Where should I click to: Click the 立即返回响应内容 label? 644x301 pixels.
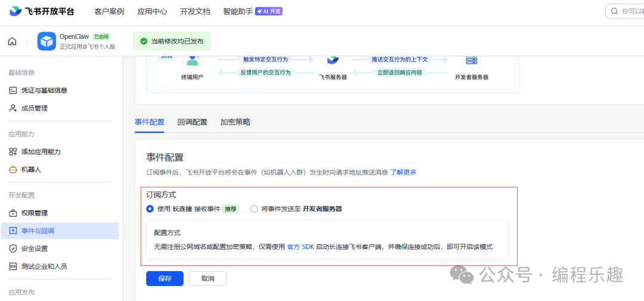(x=400, y=73)
